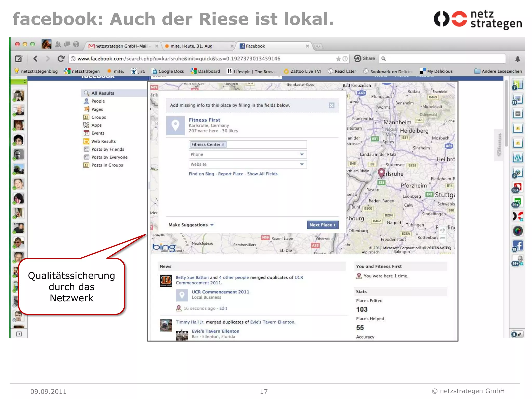532x399 pixels.
Task: Click the browser search field
Action: (x=442, y=59)
